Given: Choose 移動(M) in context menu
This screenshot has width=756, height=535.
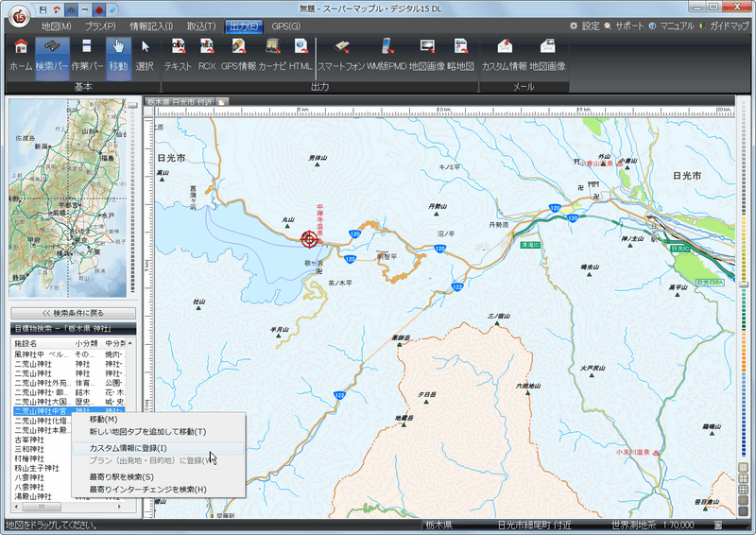Looking at the screenshot, I should click(159, 420).
